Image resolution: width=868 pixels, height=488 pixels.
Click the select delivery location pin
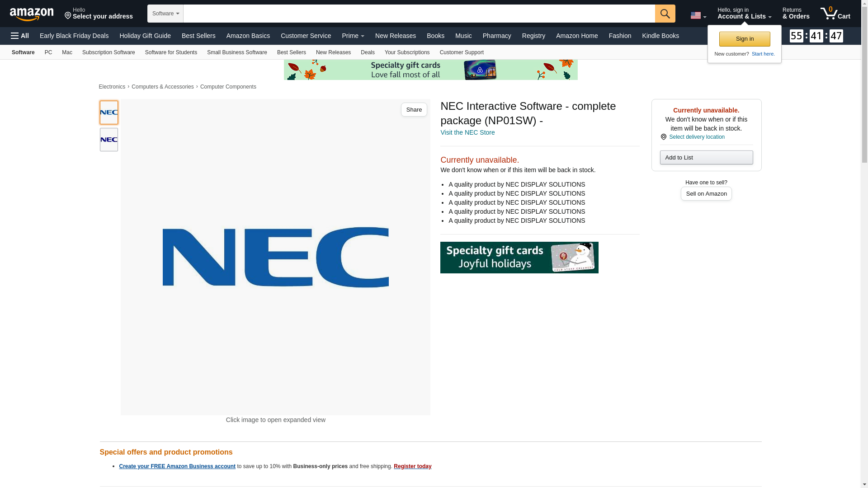(663, 137)
